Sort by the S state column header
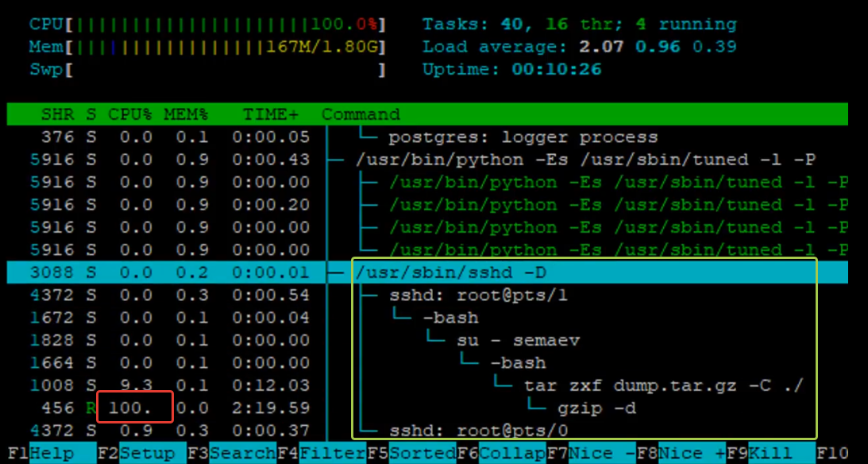 (91, 114)
